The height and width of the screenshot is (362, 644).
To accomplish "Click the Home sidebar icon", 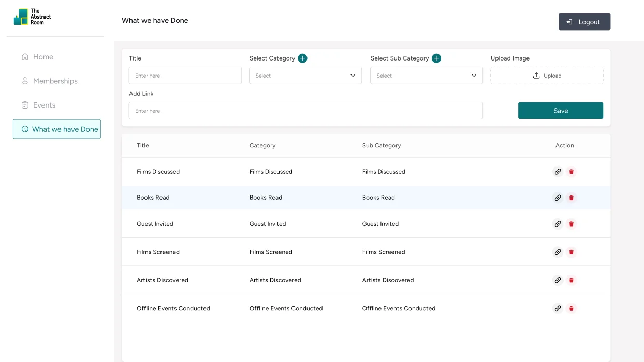I will click(25, 57).
